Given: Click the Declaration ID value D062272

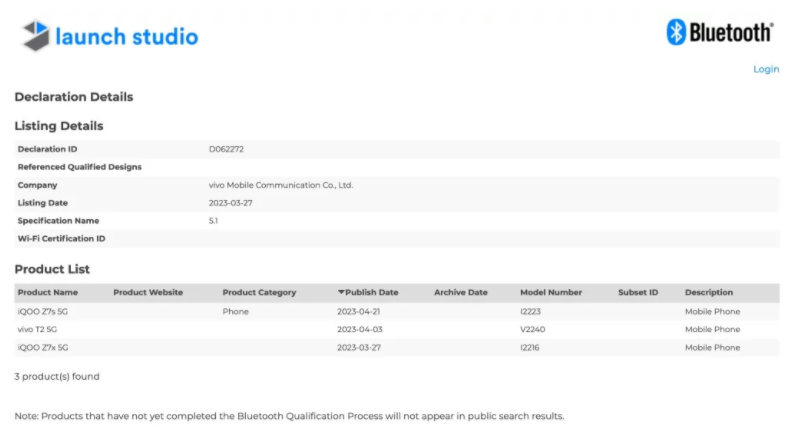Looking at the screenshot, I should click(226, 149).
